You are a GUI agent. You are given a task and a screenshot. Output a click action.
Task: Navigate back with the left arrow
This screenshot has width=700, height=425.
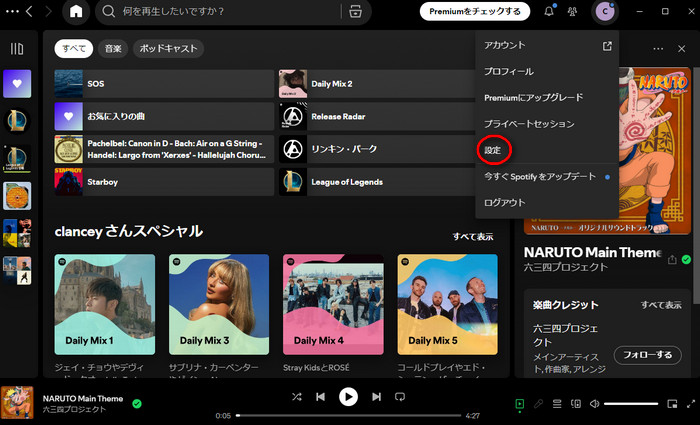[29, 11]
